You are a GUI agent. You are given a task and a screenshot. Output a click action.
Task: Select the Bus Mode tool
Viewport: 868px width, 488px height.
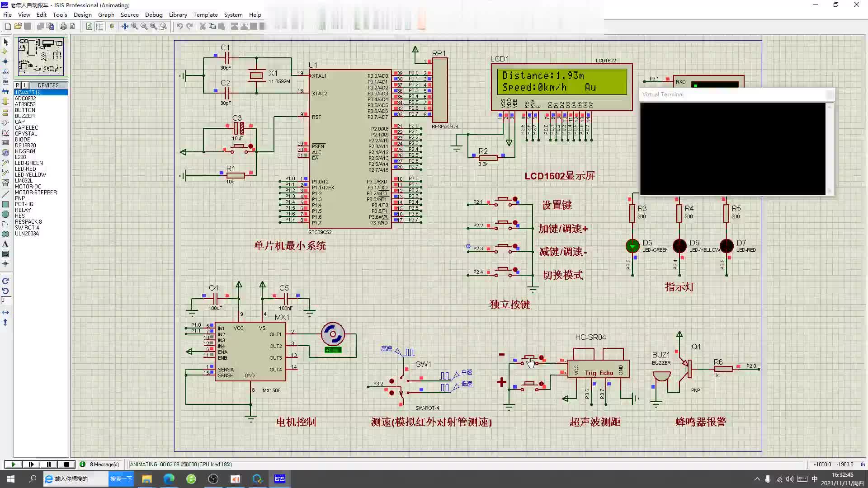[x=5, y=91]
